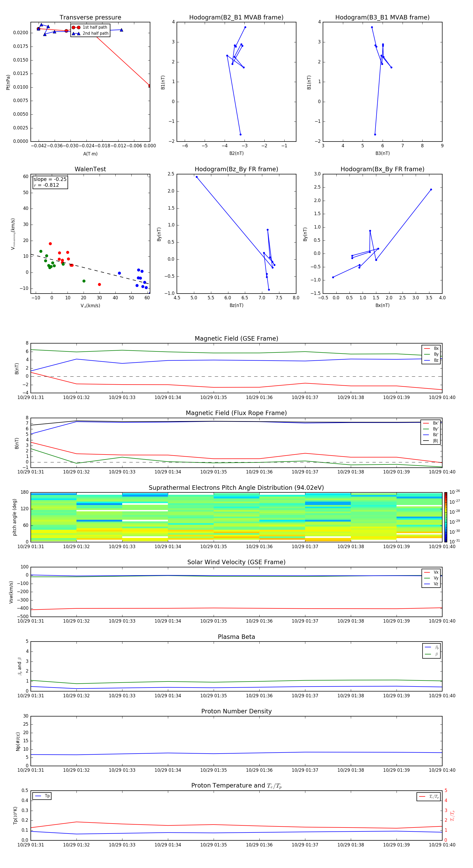Click the 'Magnetic Field (GSE Frame)' title
The height and width of the screenshot is (868, 473).
pos(236,339)
